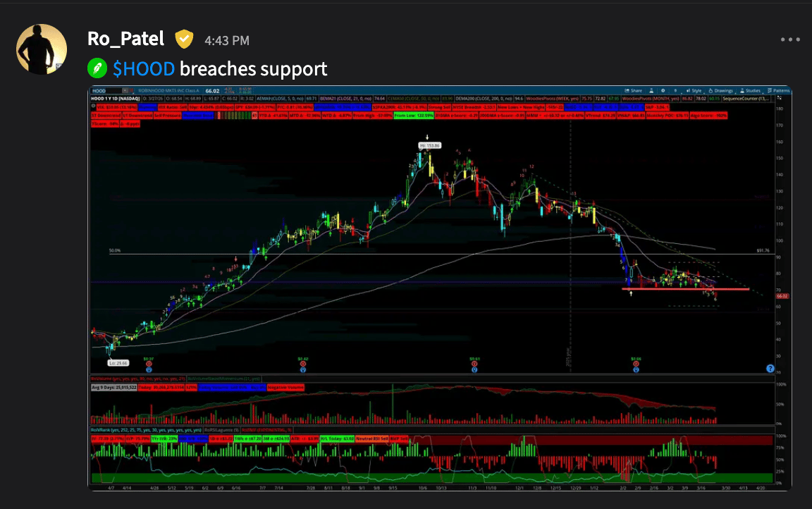Click the green From Low: 122.59% label
812x509 pixels.
coord(414,116)
